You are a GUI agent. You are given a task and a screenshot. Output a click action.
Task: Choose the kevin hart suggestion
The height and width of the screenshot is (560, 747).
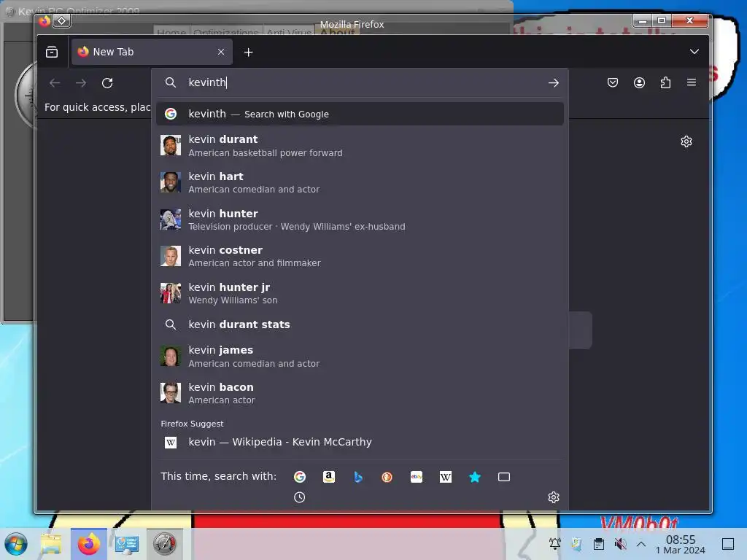(360, 182)
